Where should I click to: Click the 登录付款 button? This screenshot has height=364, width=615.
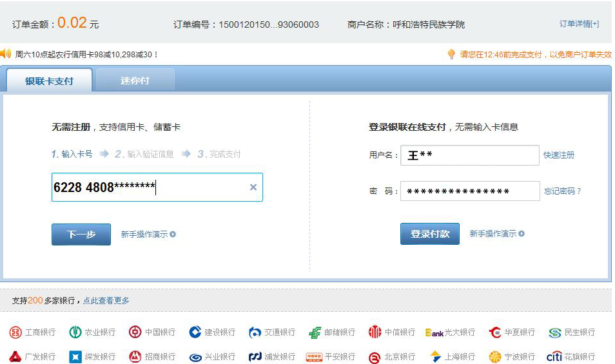[430, 234]
